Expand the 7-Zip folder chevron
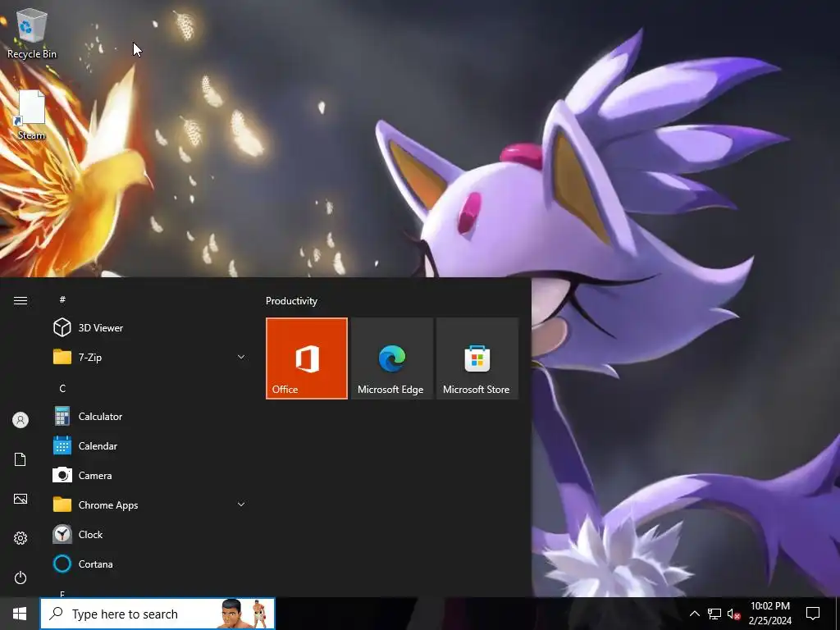Image resolution: width=840 pixels, height=630 pixels. pos(241,357)
